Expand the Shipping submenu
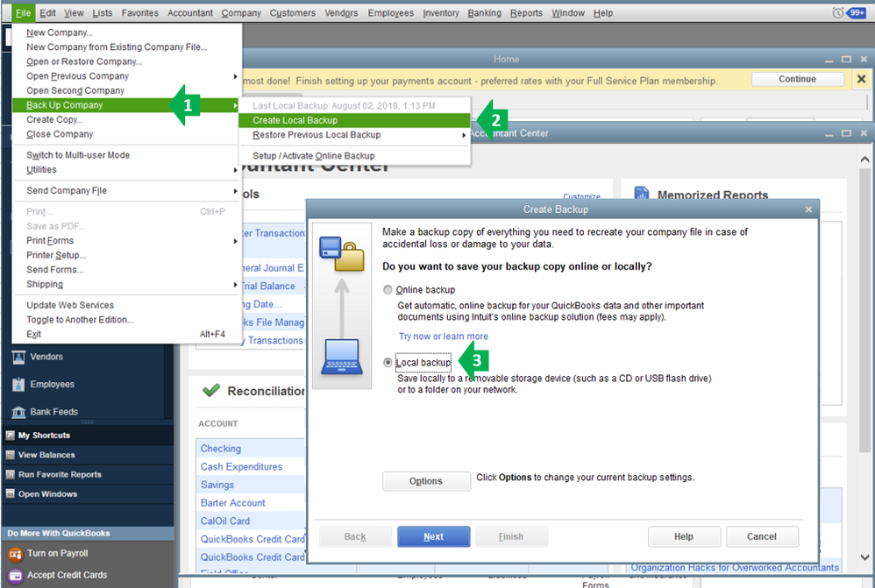 [x=235, y=285]
